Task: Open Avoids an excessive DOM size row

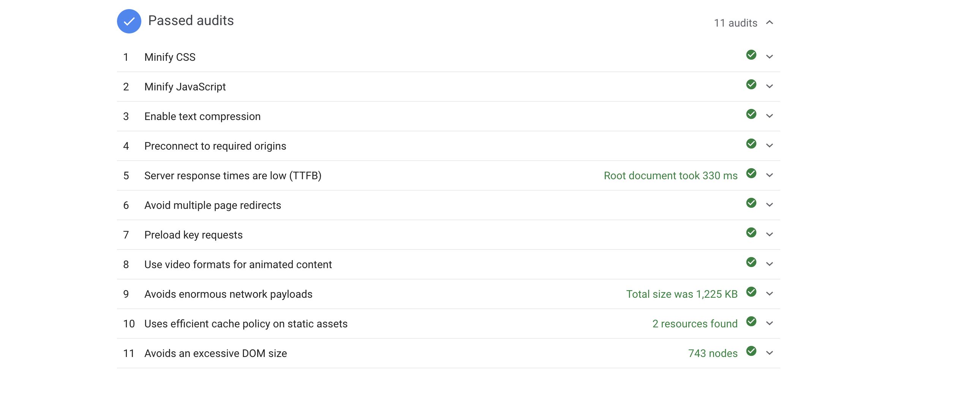Action: coord(448,354)
